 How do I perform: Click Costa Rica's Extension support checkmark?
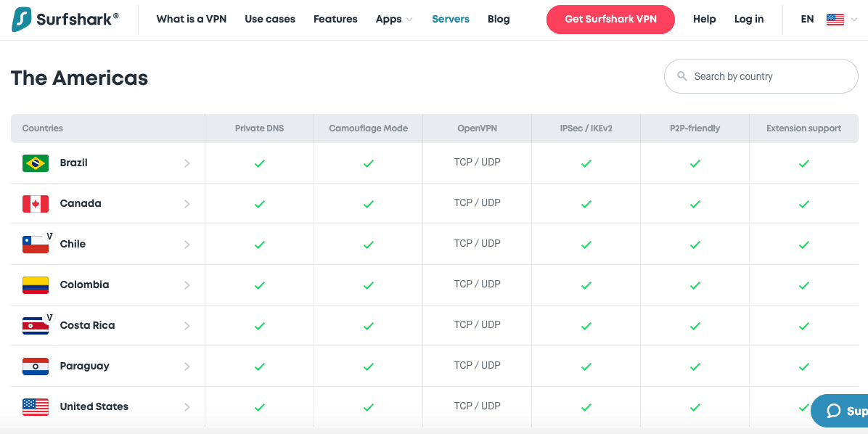coord(804,326)
